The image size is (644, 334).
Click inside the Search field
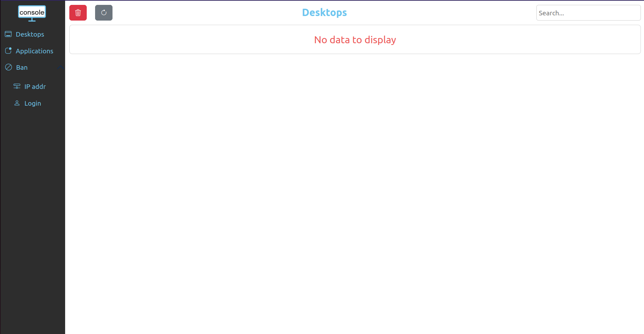(588, 13)
